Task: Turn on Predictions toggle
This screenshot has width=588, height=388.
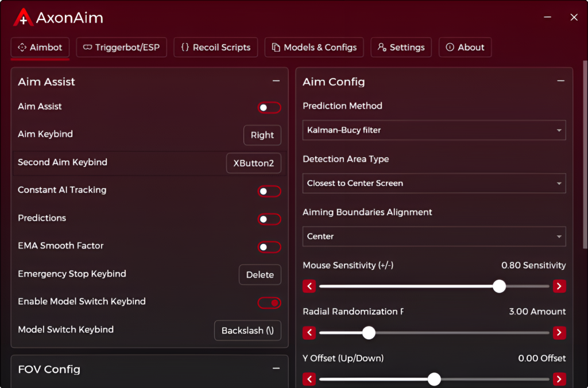Action: point(269,219)
